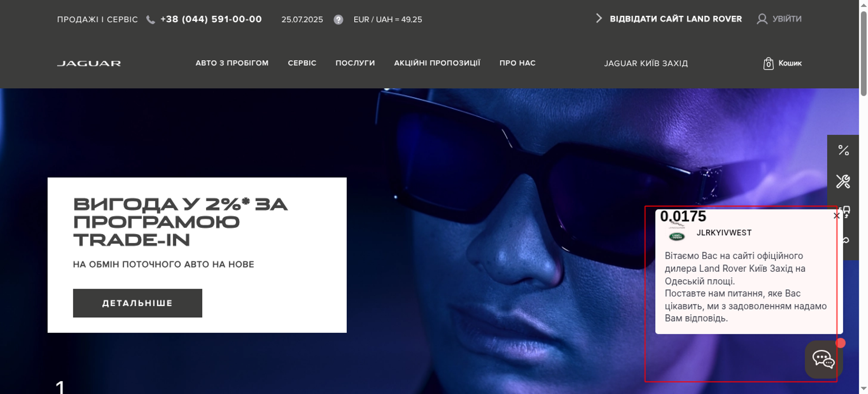Call +38 (044) 591-00-00 phone link

point(211,19)
